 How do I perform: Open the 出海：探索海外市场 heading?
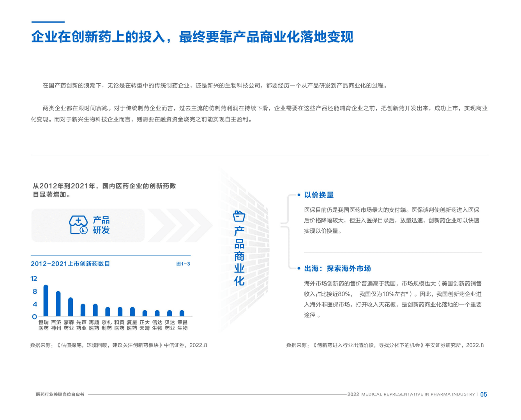pyautogui.click(x=337, y=269)
